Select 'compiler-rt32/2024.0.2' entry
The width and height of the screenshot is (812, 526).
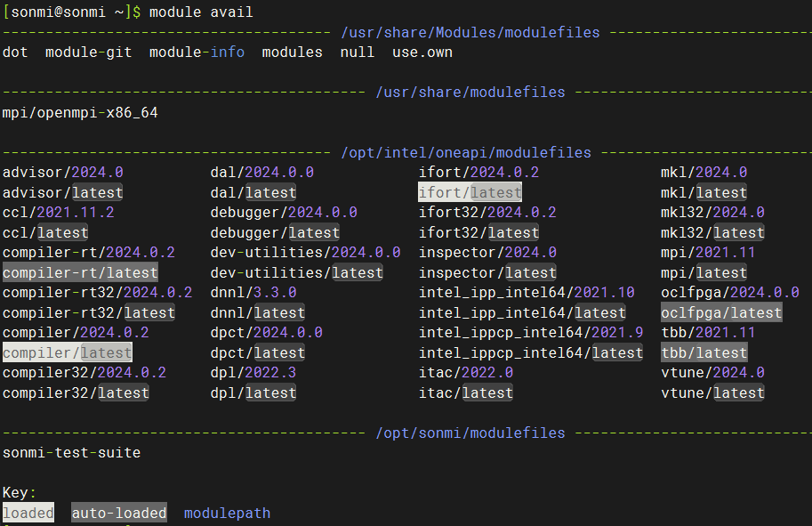coord(97,292)
